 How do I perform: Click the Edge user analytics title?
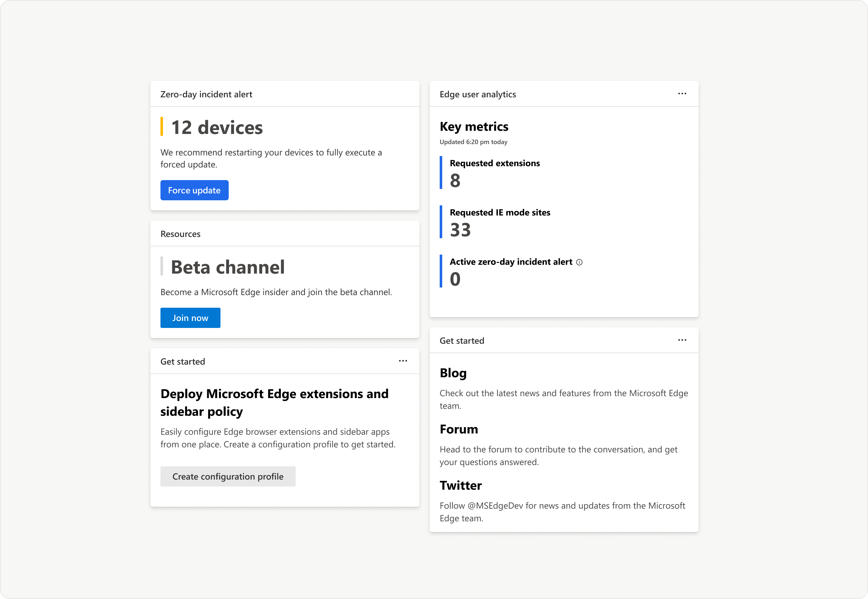click(x=478, y=94)
